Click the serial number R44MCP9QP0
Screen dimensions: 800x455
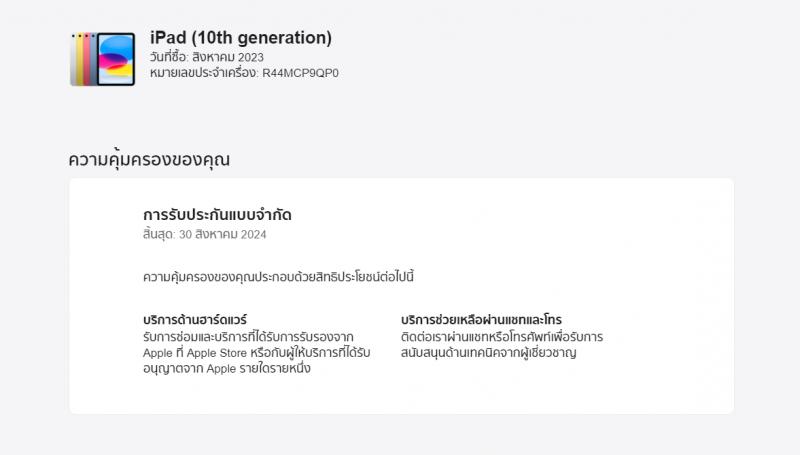pos(300,72)
